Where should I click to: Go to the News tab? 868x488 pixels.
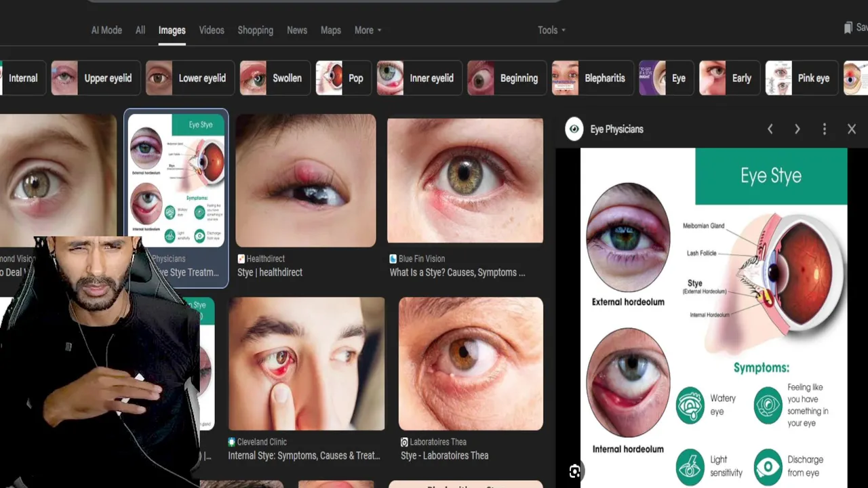[297, 30]
